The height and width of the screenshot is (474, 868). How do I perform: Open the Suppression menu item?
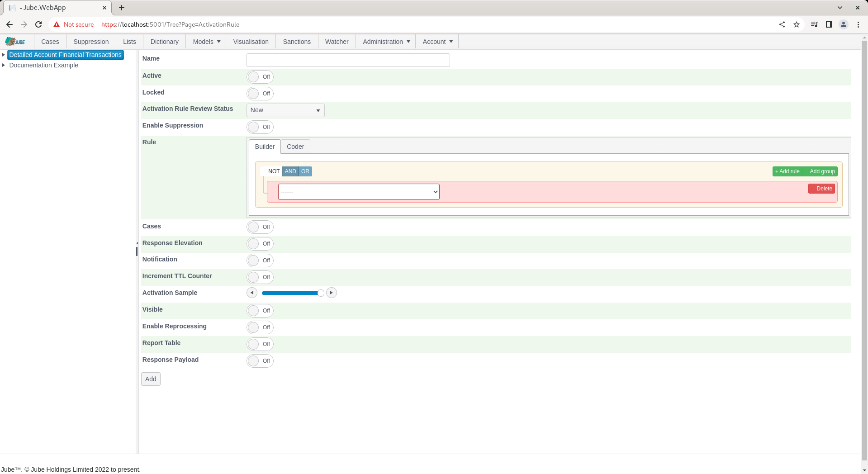click(x=91, y=42)
